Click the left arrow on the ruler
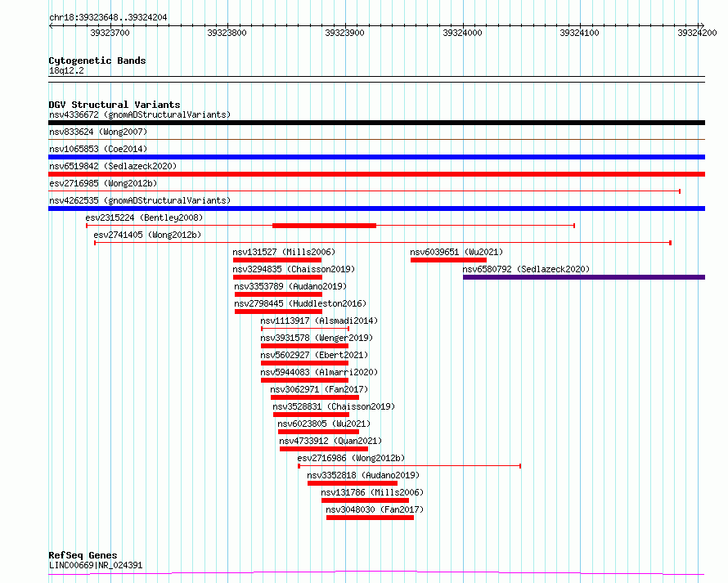728x583 pixels. click(51, 25)
